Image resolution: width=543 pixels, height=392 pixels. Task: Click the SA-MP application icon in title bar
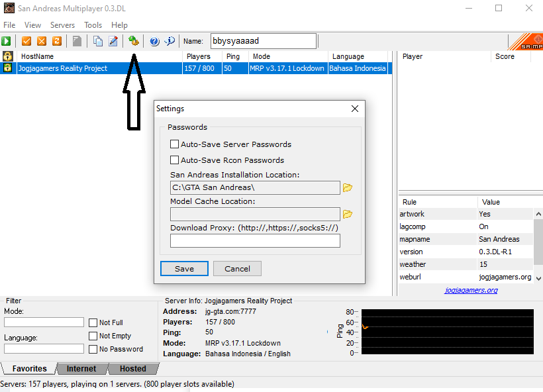(9, 8)
